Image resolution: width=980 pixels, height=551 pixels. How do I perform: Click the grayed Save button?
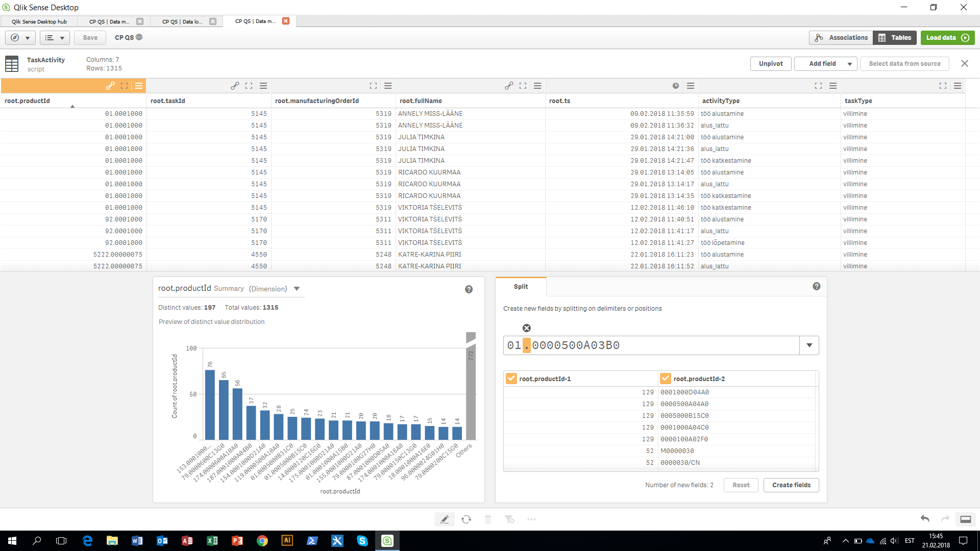pyautogui.click(x=90, y=38)
